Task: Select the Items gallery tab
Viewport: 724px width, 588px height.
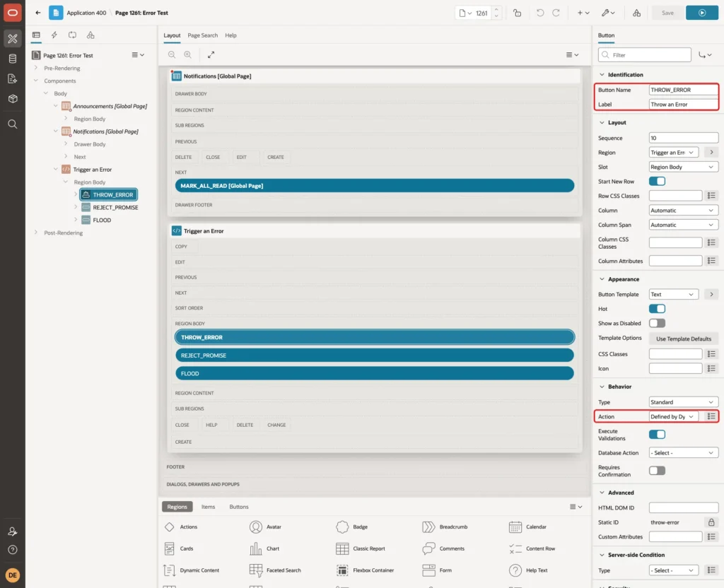Action: pos(209,507)
